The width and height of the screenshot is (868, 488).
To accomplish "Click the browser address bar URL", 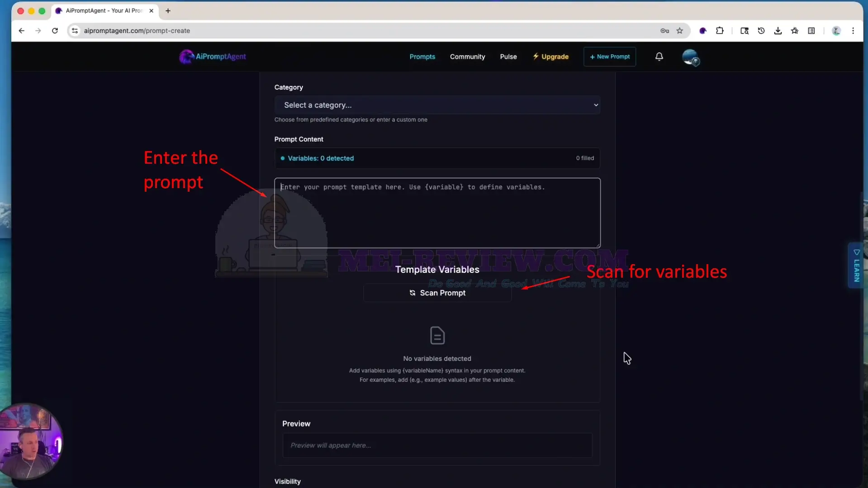I will click(137, 31).
